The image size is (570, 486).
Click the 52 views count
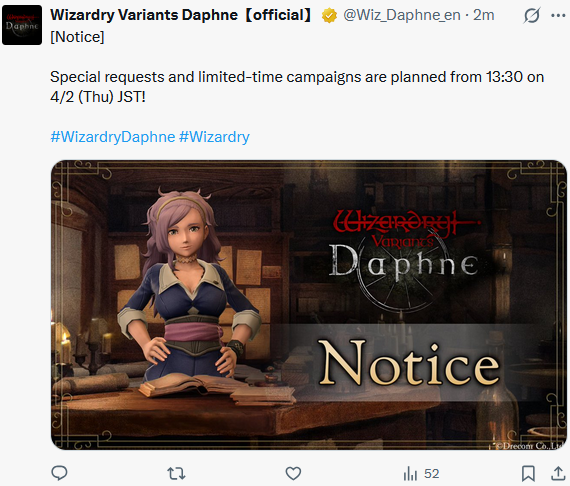(x=431, y=474)
